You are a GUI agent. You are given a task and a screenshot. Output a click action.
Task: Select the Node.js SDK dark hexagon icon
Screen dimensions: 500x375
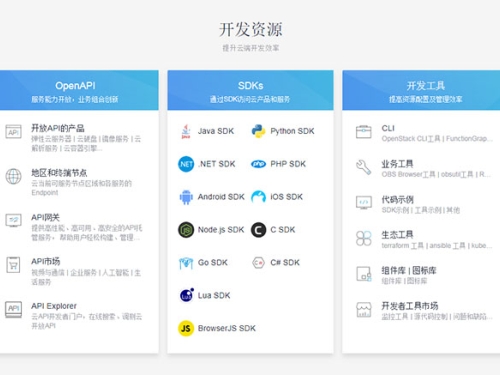(186, 230)
